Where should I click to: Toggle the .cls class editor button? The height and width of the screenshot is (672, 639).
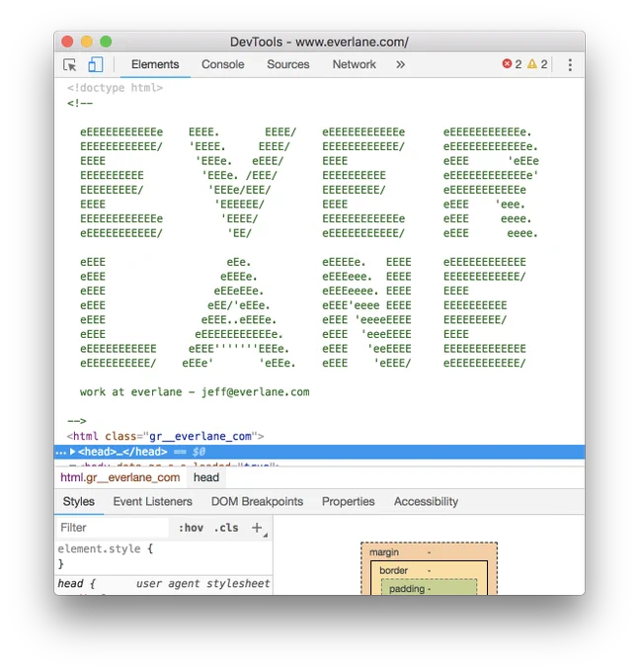click(x=226, y=528)
